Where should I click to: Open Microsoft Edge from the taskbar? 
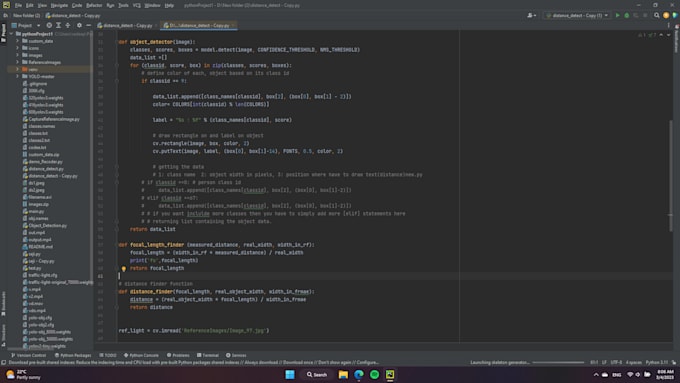(359, 374)
